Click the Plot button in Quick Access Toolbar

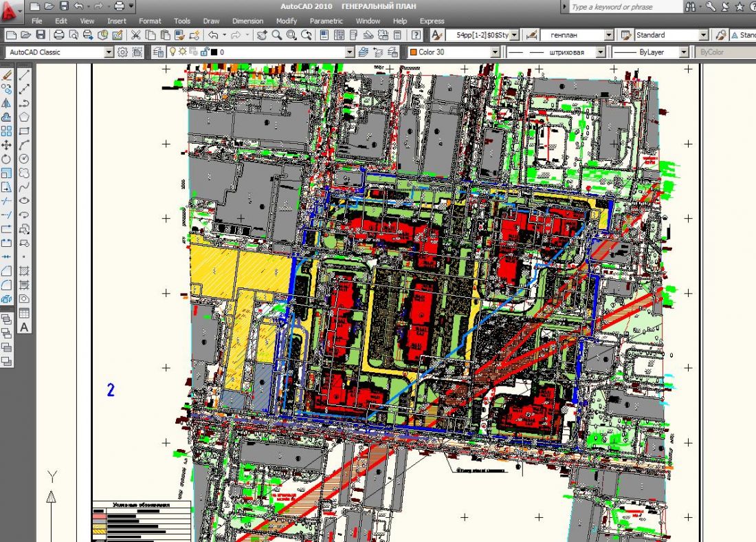click(x=119, y=6)
